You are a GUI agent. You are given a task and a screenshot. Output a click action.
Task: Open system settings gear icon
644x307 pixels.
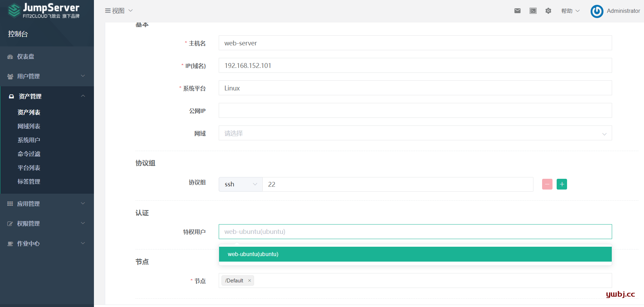548,11
